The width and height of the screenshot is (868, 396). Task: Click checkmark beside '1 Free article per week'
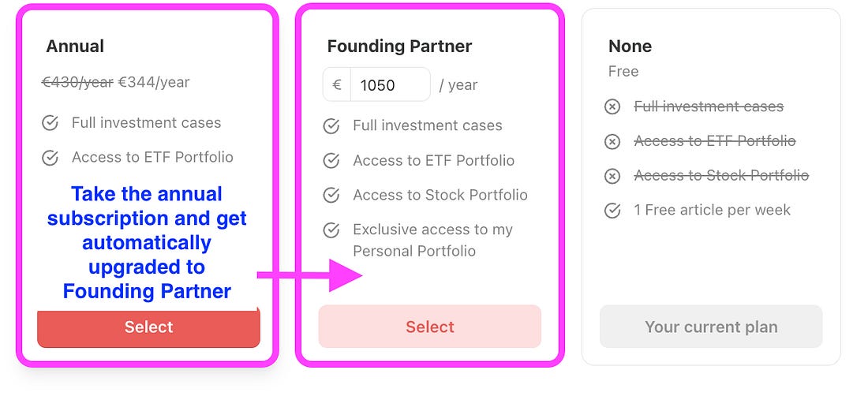pos(612,211)
